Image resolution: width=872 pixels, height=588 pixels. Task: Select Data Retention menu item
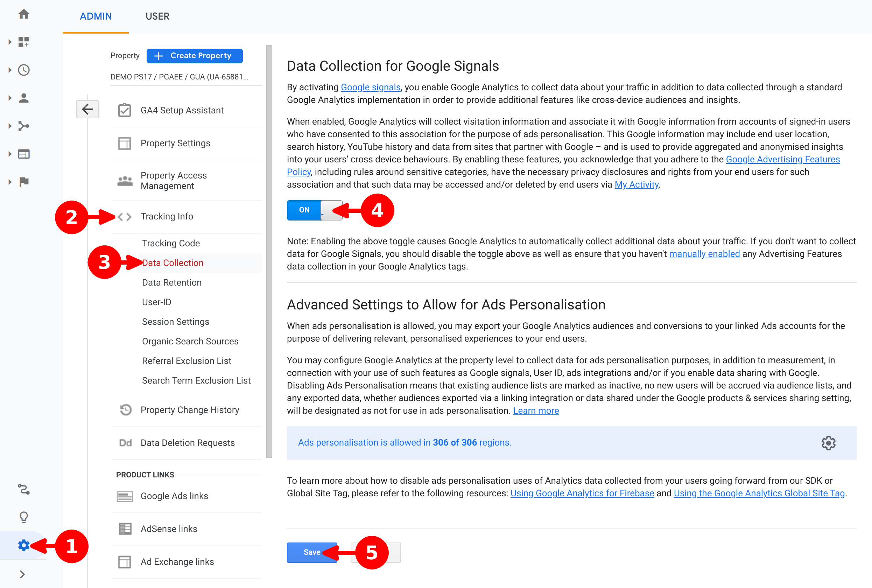(x=172, y=282)
